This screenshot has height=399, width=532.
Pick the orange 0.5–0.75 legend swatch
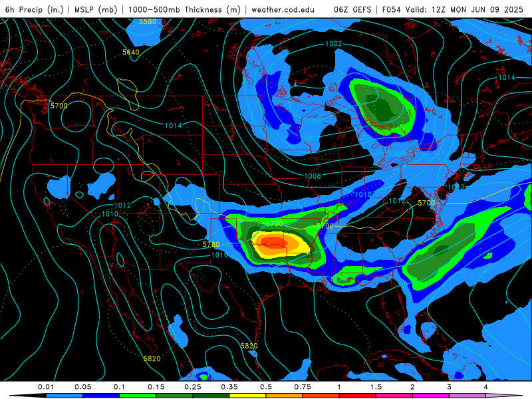tap(285, 396)
